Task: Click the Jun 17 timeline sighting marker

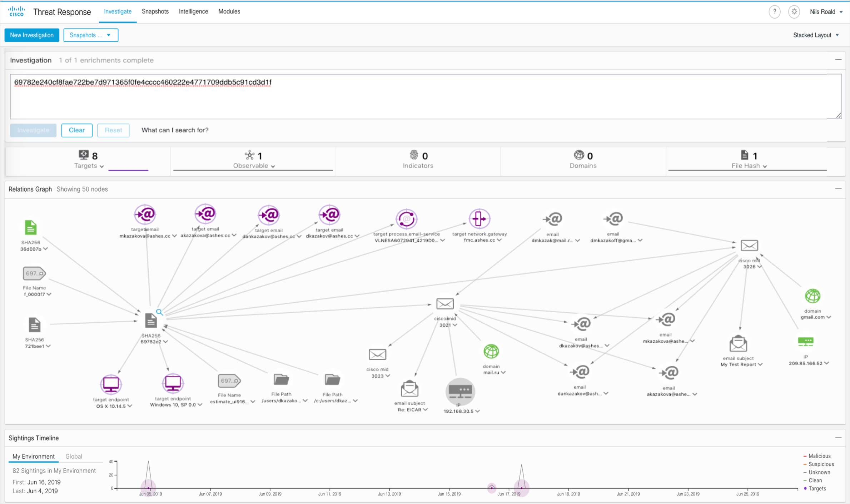Action: (x=521, y=488)
